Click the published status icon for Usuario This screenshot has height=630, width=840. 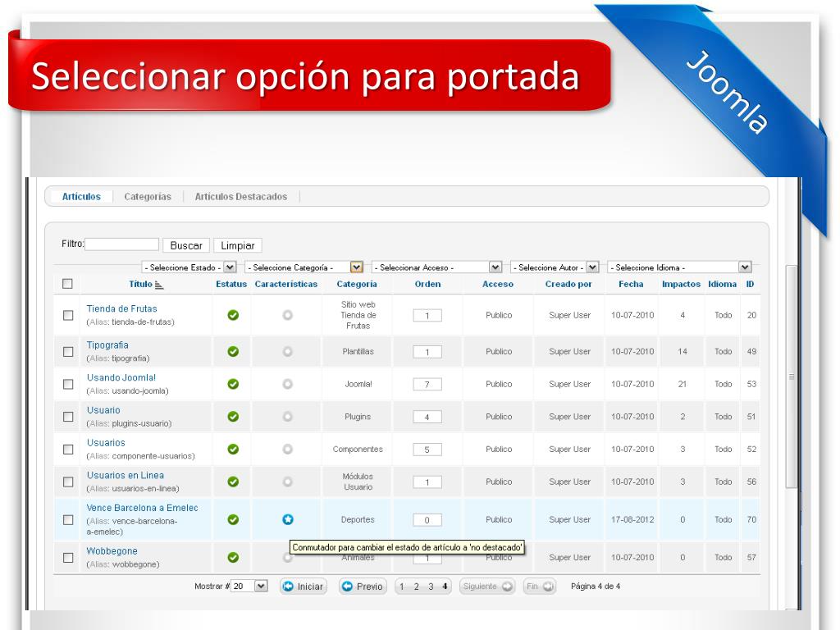pyautogui.click(x=233, y=416)
